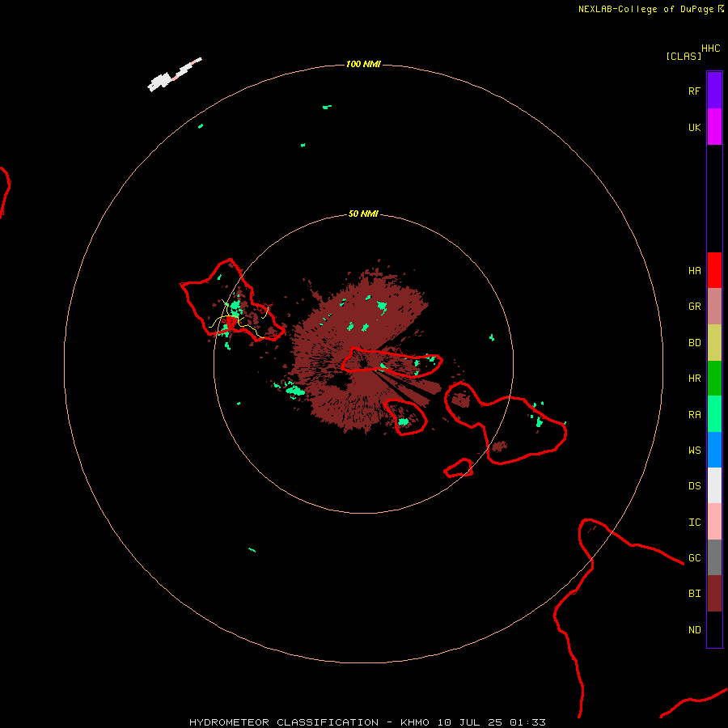Click the UK magenta legend swatch
The width and height of the screenshot is (728, 728).
click(714, 127)
